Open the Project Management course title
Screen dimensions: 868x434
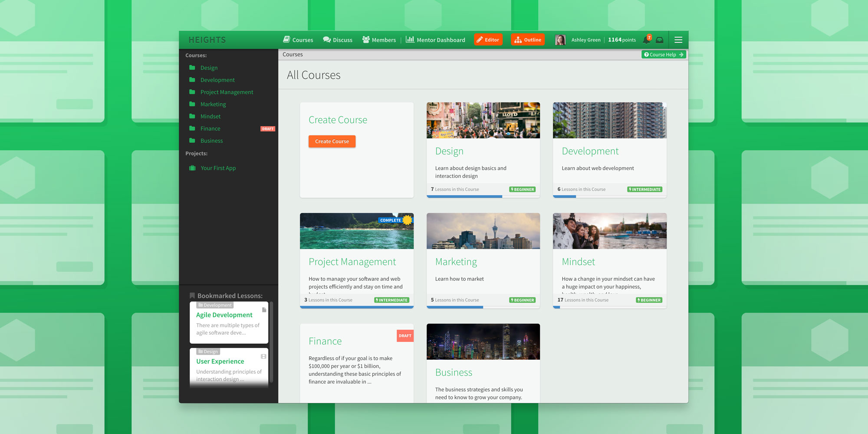(x=352, y=262)
